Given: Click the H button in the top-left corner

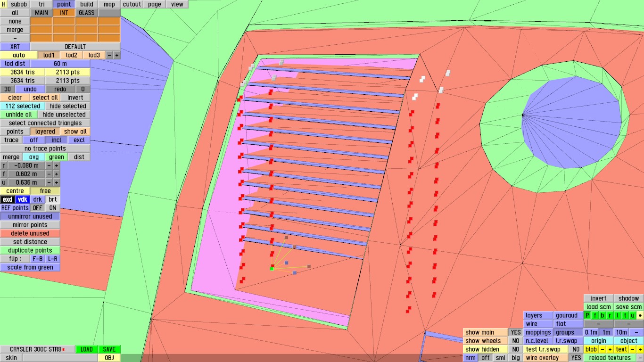Looking at the screenshot, I should (x=4, y=4).
